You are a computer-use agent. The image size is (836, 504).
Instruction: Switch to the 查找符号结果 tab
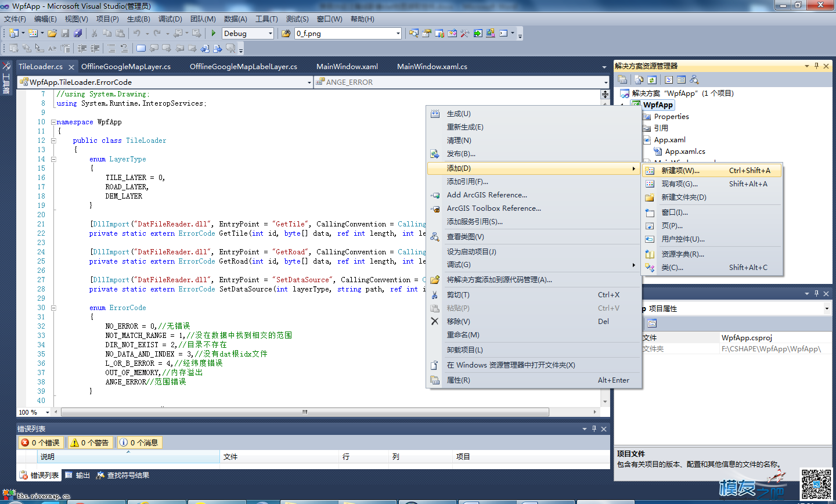(x=123, y=475)
